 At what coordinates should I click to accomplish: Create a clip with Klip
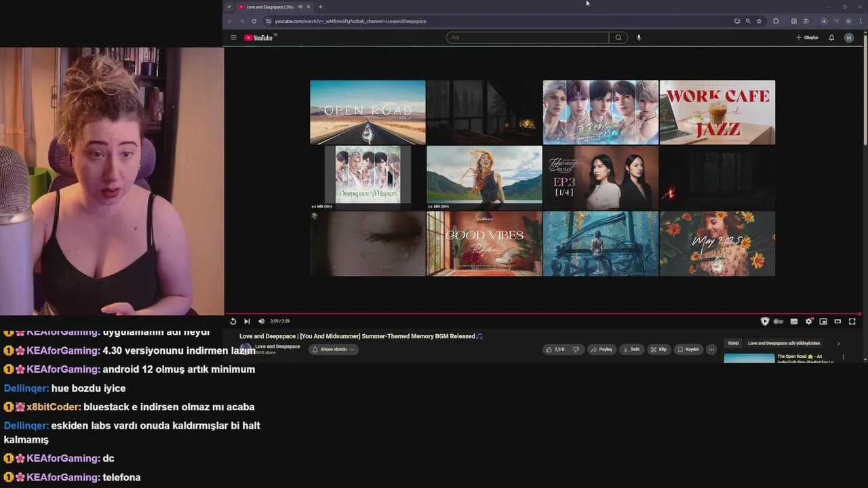click(x=658, y=350)
